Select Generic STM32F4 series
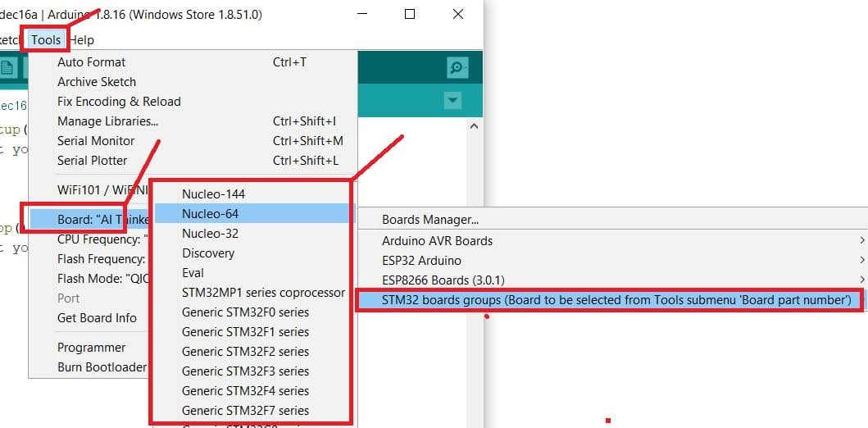 point(252,391)
